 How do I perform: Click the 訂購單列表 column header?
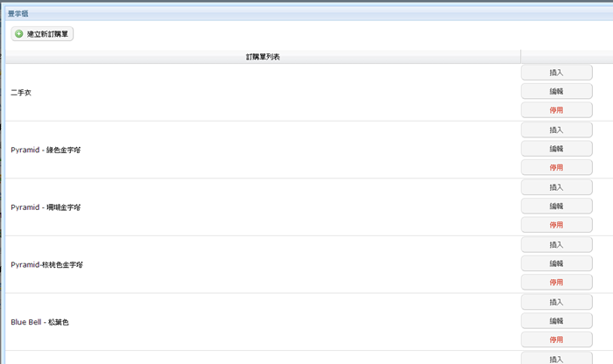(263, 57)
